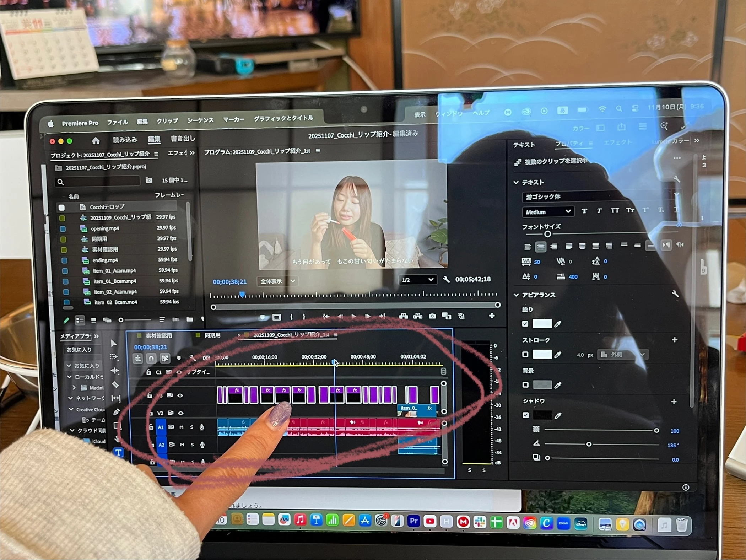Select the Type tool in timeline toolbar
The width and height of the screenshot is (746, 560).
coord(119,452)
